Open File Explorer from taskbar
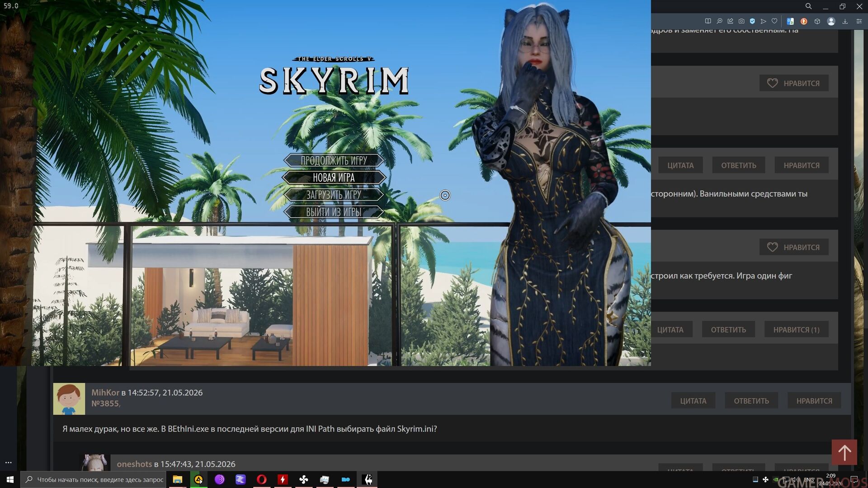The image size is (868, 488). [177, 479]
